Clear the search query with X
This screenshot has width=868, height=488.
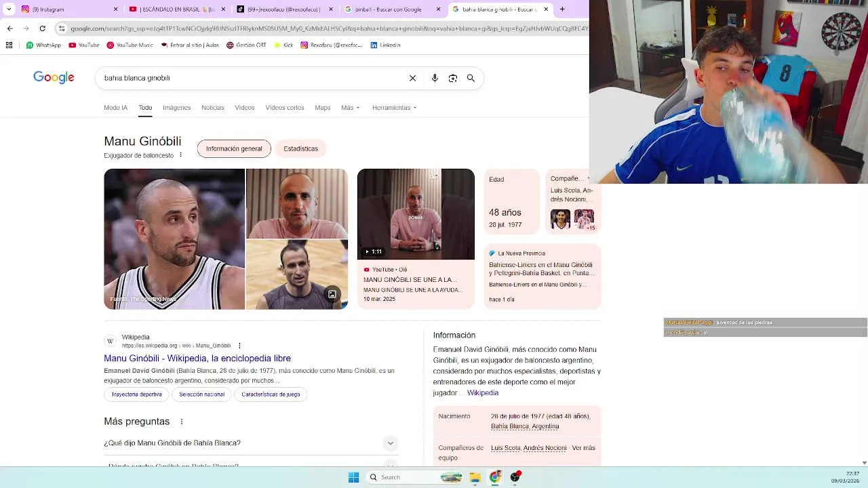pyautogui.click(x=412, y=78)
